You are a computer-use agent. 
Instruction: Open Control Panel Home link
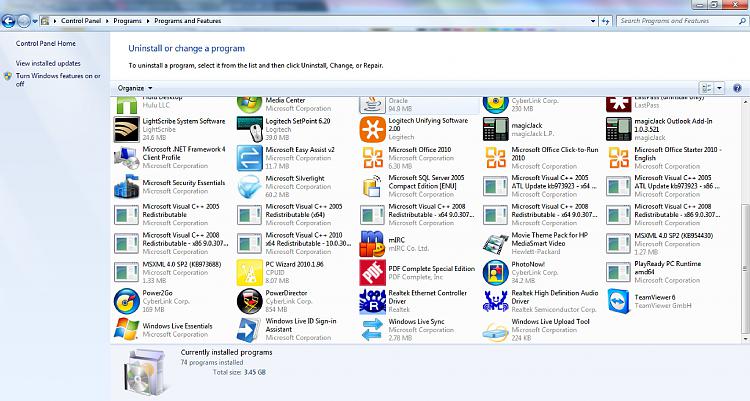(x=45, y=44)
